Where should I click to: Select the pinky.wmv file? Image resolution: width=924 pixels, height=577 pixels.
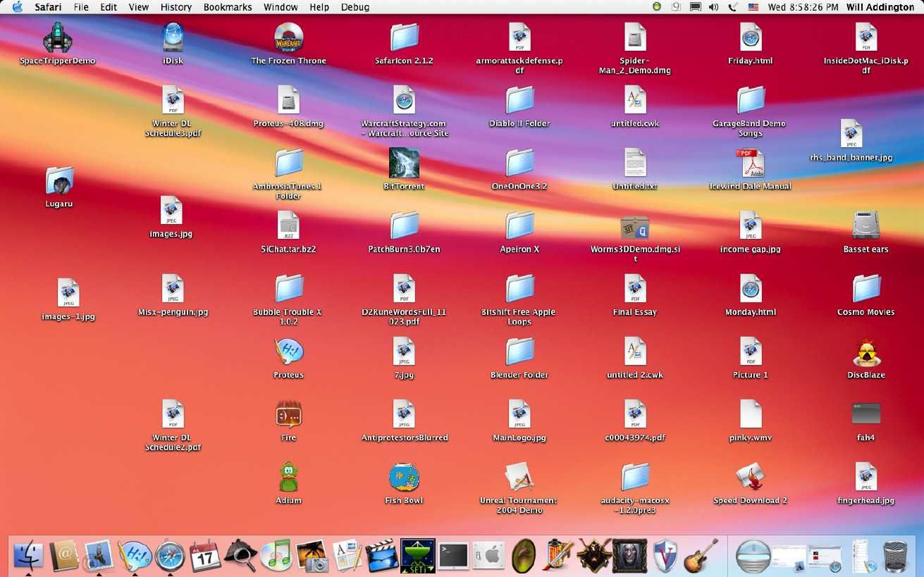751,414
